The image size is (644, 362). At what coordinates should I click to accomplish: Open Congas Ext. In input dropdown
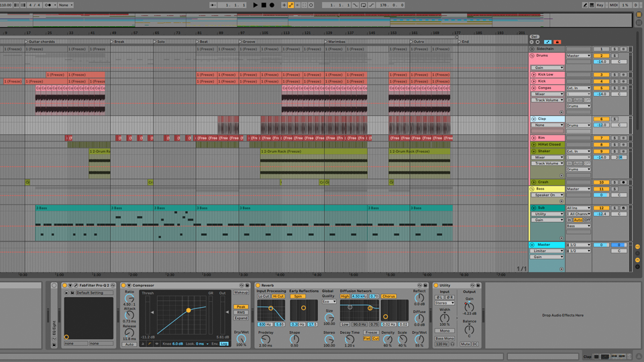click(578, 88)
